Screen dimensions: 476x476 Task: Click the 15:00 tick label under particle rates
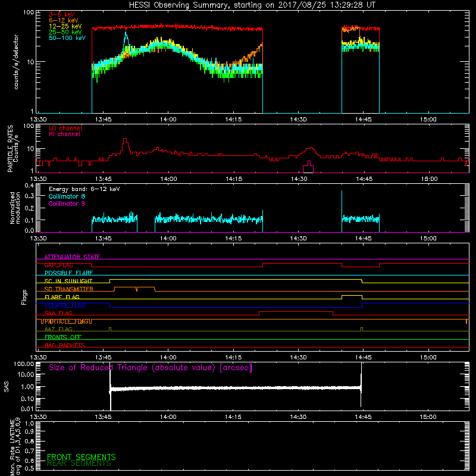coord(429,179)
